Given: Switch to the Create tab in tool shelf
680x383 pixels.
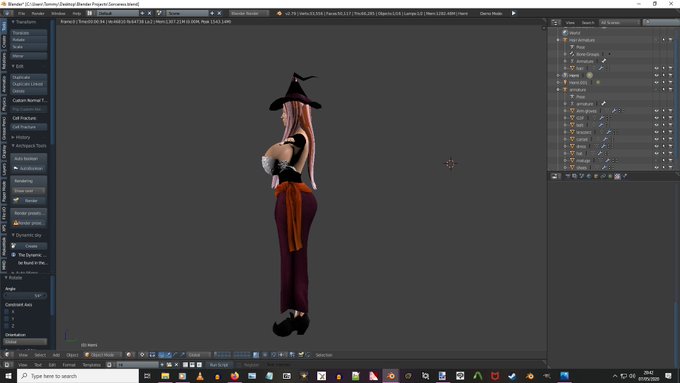Looking at the screenshot, I should (4, 42).
